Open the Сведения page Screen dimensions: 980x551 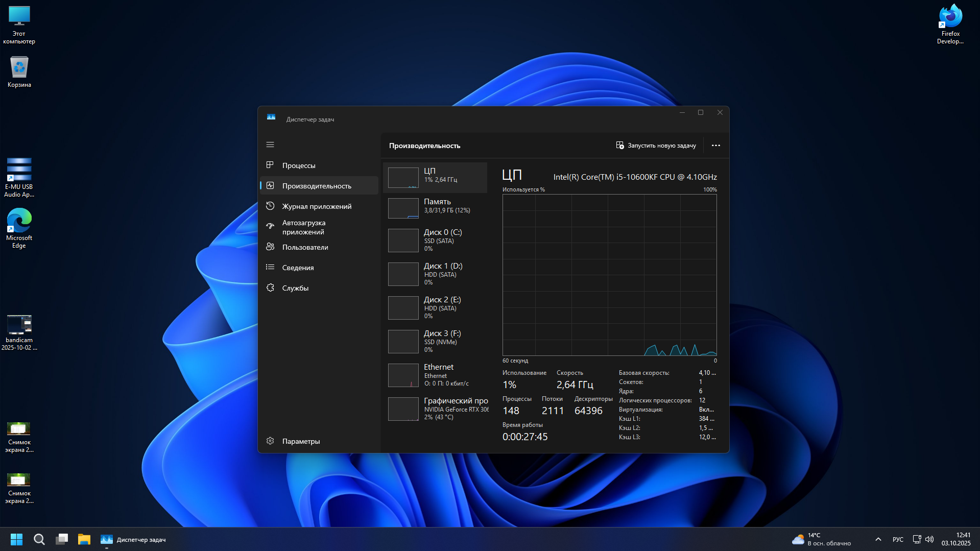319,268
